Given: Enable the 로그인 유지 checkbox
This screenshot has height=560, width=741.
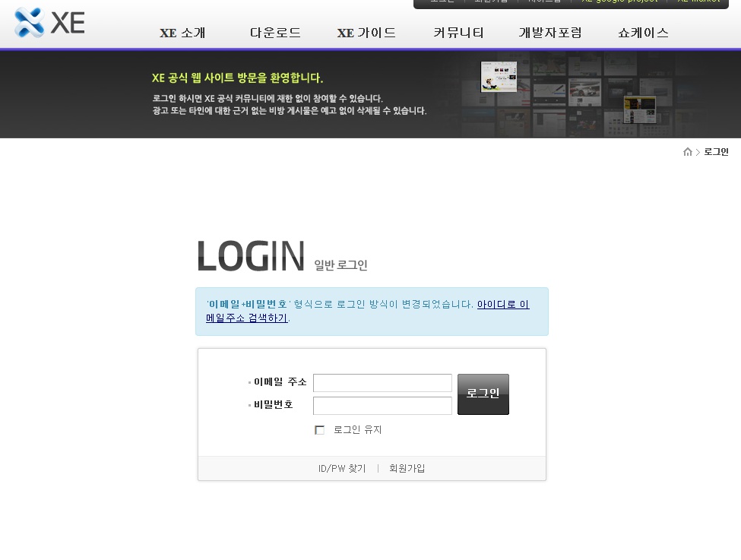Looking at the screenshot, I should tap(320, 429).
